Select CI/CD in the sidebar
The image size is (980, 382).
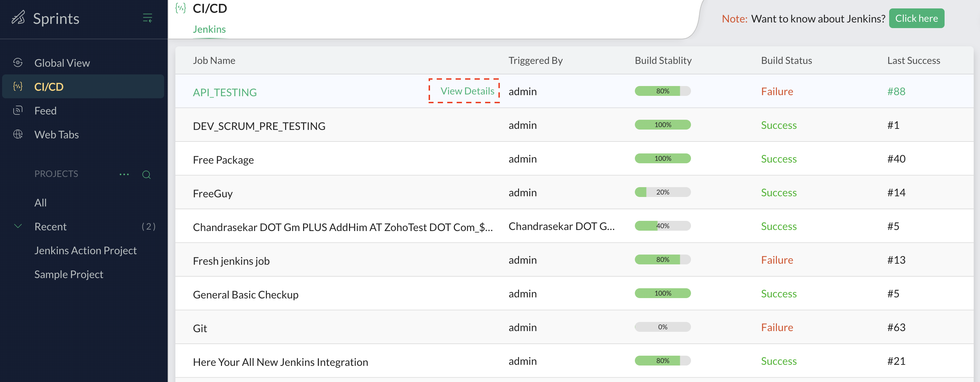pos(83,86)
